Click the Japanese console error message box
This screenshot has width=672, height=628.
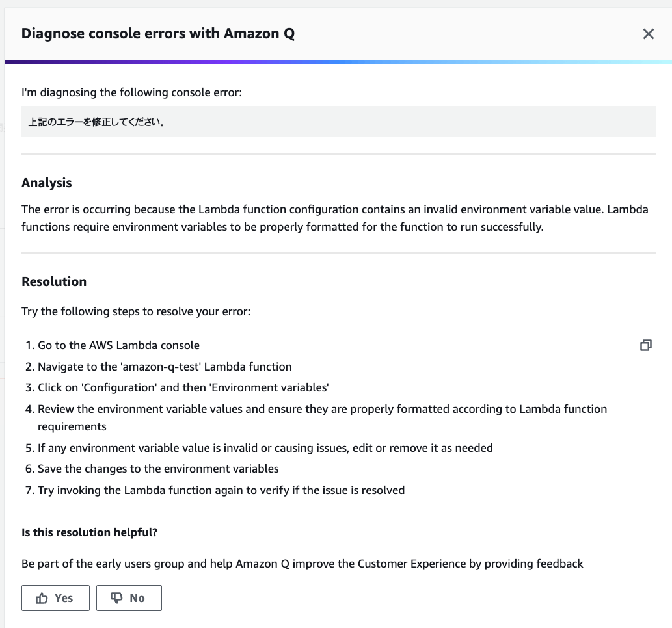click(338, 122)
